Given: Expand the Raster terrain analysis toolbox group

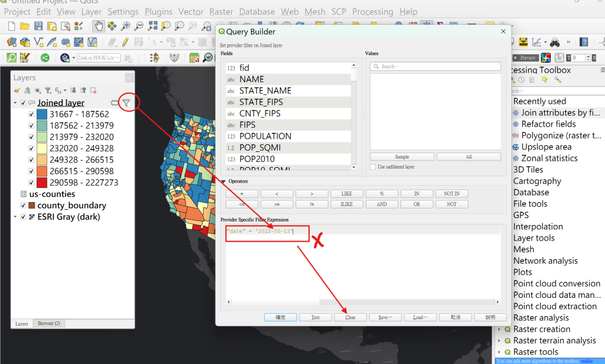Looking at the screenshot, I should (499, 341).
